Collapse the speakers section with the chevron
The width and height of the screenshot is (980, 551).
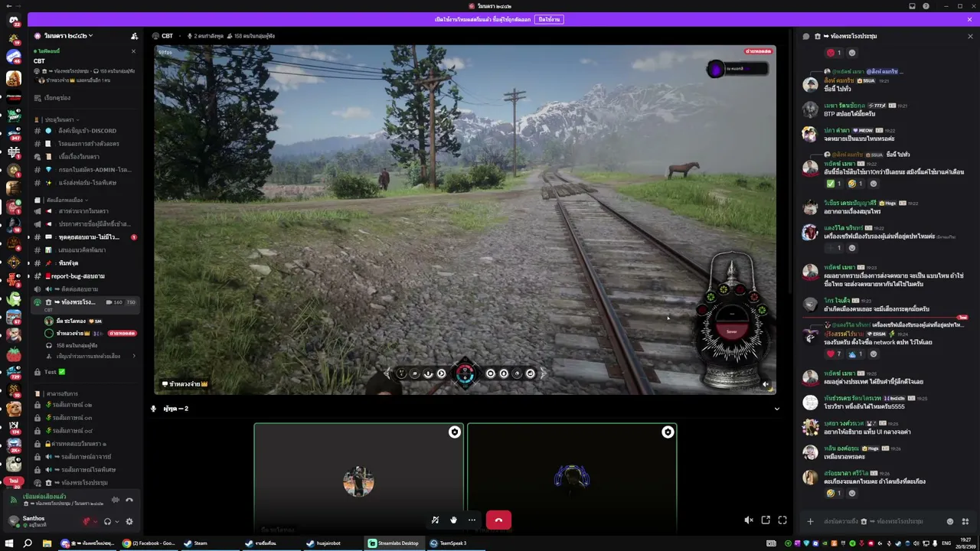pyautogui.click(x=776, y=409)
